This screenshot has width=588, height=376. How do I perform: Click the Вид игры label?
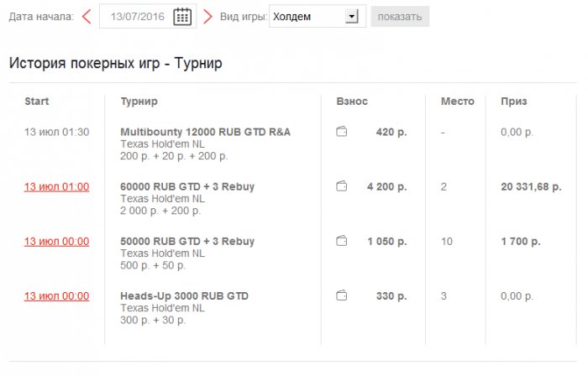tap(244, 17)
